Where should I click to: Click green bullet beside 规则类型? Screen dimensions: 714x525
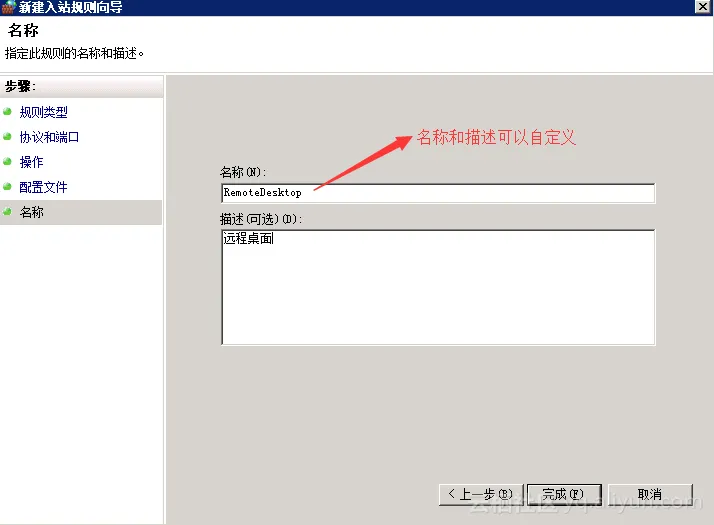(7, 112)
